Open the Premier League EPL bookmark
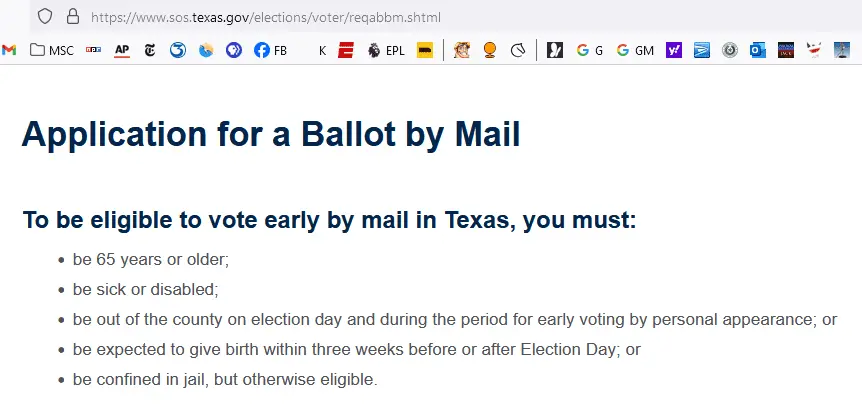862x407 pixels. pyautogui.click(x=385, y=49)
